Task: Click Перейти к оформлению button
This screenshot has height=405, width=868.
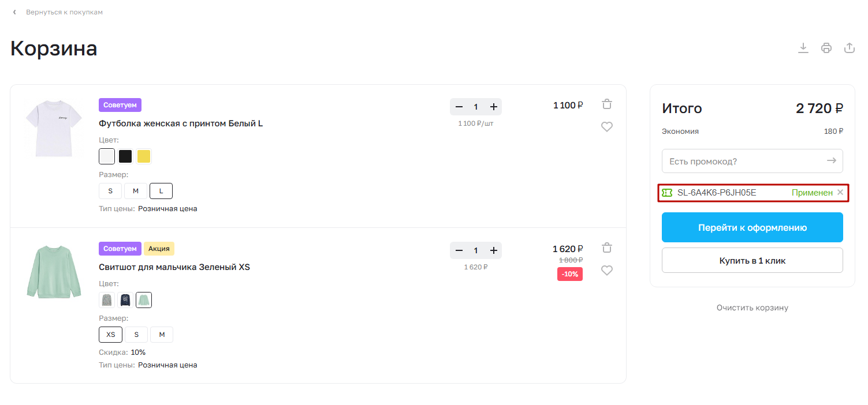Action: [x=752, y=227]
